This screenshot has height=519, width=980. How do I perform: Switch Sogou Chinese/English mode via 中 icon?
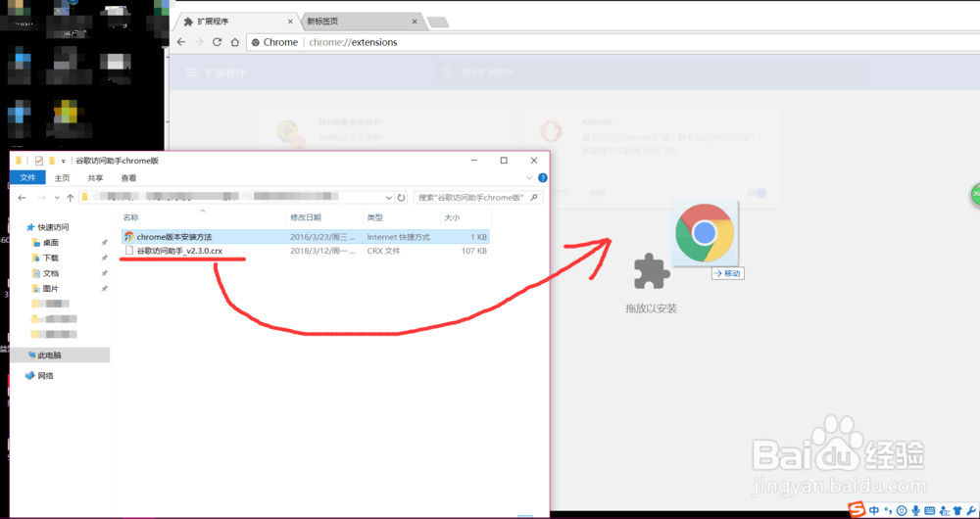(x=874, y=509)
